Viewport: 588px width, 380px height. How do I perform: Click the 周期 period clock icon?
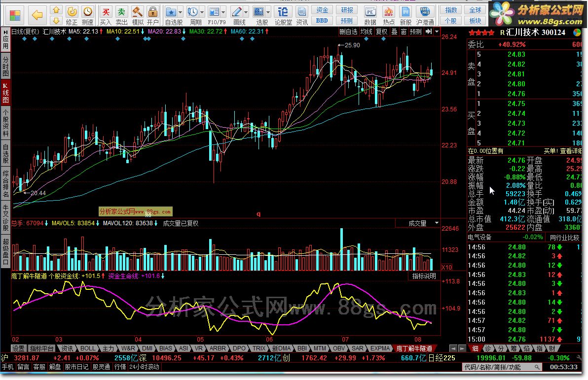(x=193, y=16)
